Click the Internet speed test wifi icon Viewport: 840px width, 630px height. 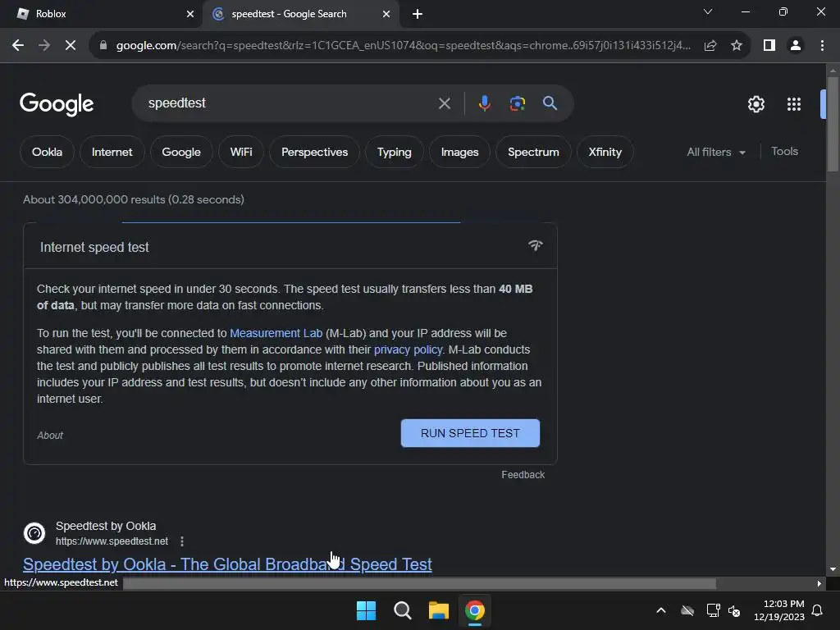pyautogui.click(x=535, y=245)
